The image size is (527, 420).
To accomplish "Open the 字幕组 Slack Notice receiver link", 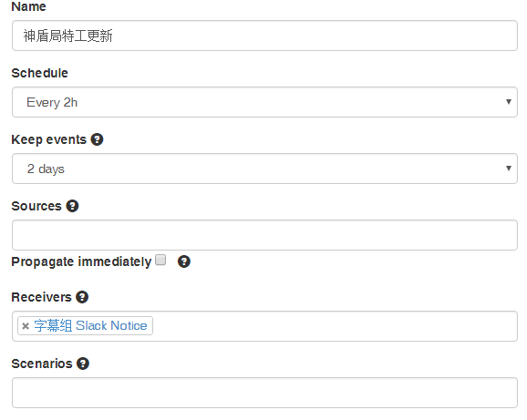I will pyautogui.click(x=90, y=325).
